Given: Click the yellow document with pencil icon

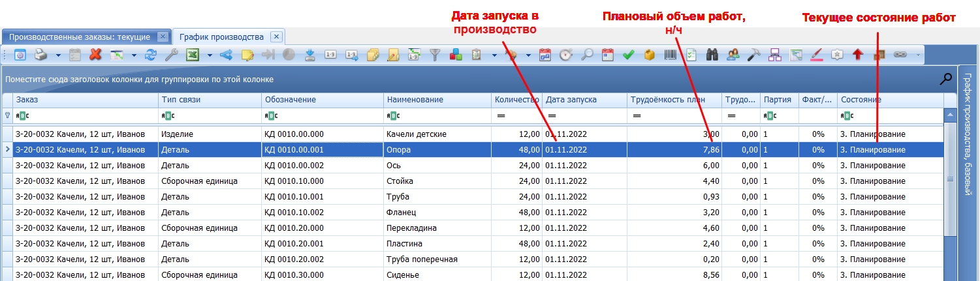Looking at the screenshot, I should point(393,55).
